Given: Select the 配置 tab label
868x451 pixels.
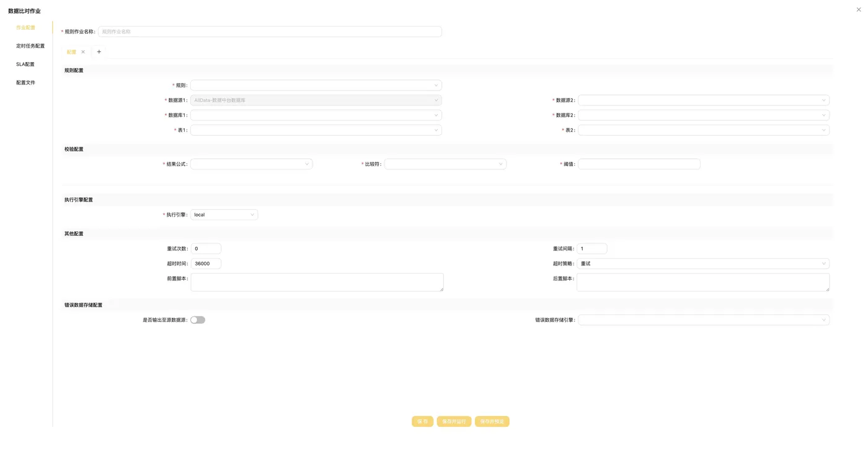Looking at the screenshot, I should [71, 52].
